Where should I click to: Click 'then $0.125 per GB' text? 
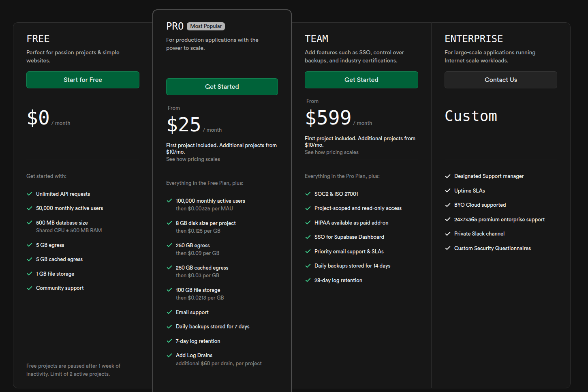click(x=198, y=231)
